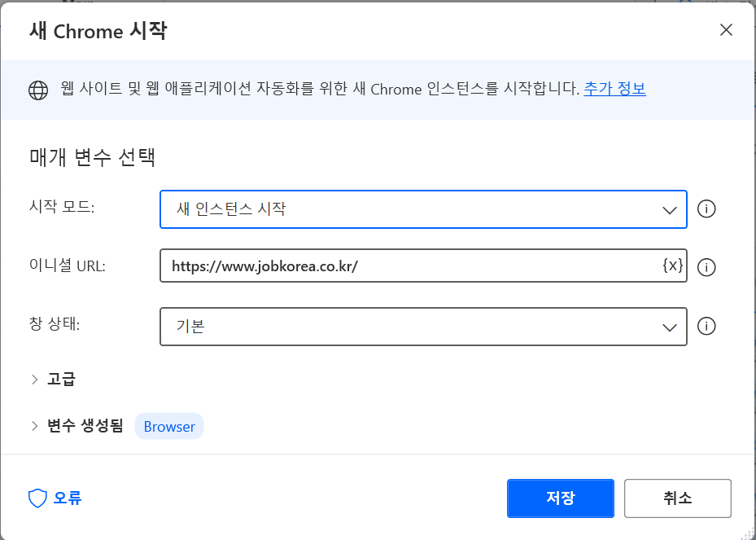Click the globe icon in the info banner
This screenshot has height=540, width=756.
(38, 90)
